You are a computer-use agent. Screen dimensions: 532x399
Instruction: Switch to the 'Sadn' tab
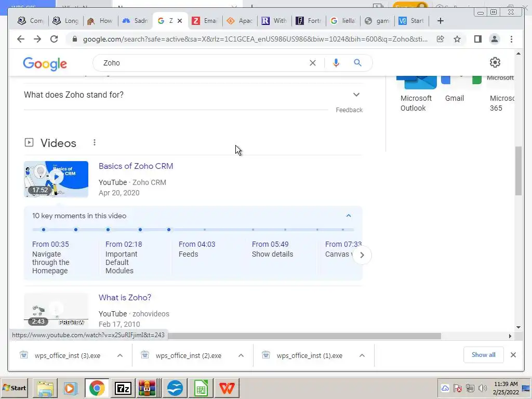135,21
